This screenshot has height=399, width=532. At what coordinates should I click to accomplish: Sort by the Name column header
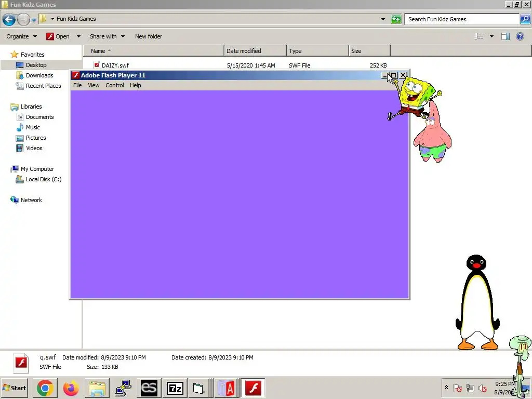(154, 51)
